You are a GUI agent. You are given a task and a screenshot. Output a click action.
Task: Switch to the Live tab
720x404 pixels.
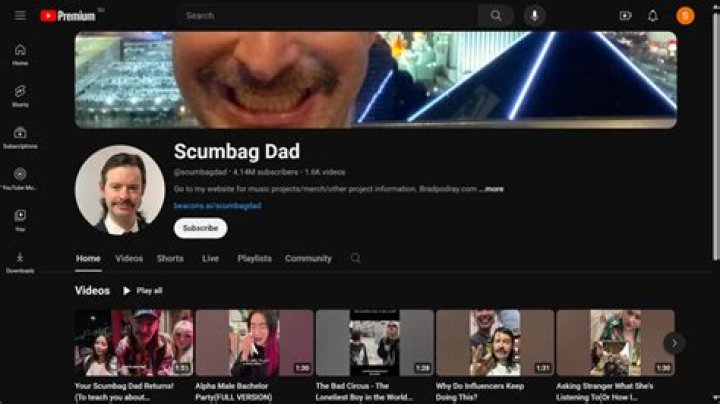pos(210,259)
